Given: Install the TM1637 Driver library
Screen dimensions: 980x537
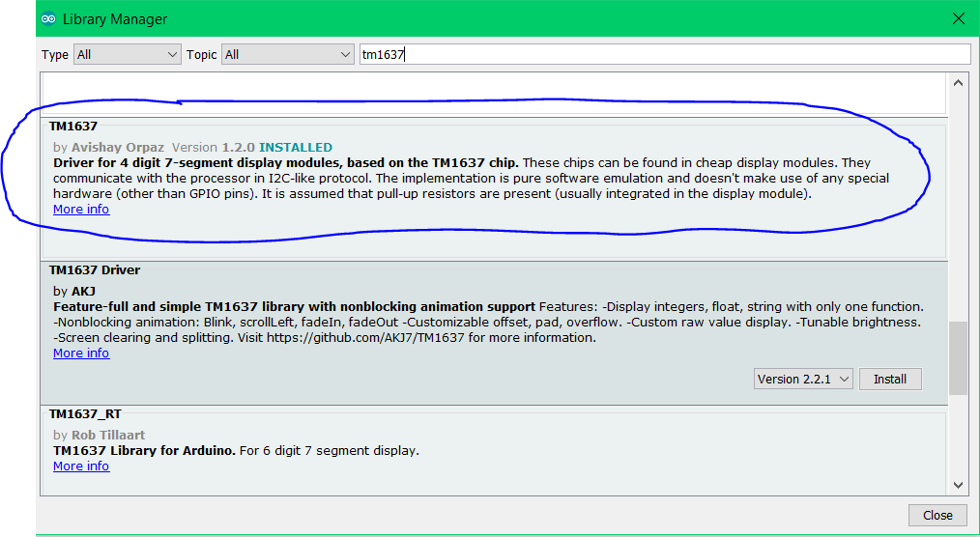Looking at the screenshot, I should click(x=890, y=379).
